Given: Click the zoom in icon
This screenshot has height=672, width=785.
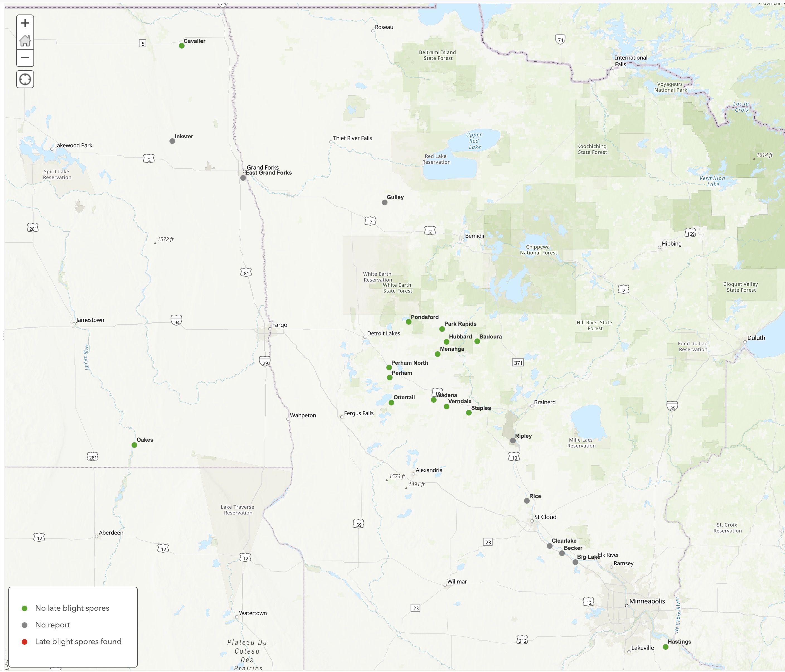Looking at the screenshot, I should click(x=24, y=23).
